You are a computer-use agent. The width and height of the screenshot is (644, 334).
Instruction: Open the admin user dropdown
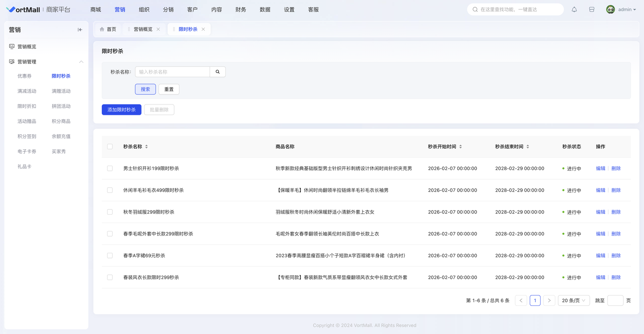[x=621, y=10]
